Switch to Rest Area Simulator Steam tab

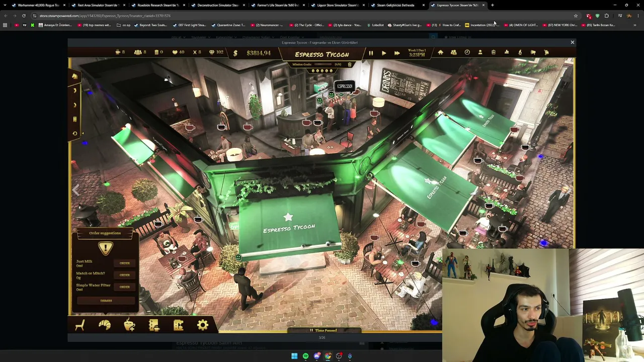click(98, 5)
